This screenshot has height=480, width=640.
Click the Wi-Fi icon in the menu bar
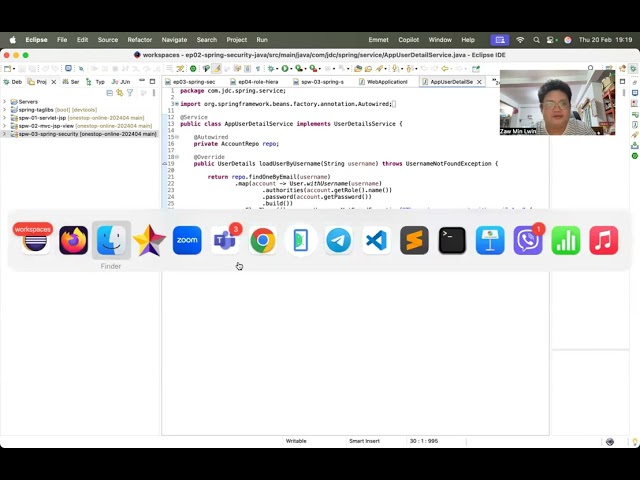tap(520, 40)
